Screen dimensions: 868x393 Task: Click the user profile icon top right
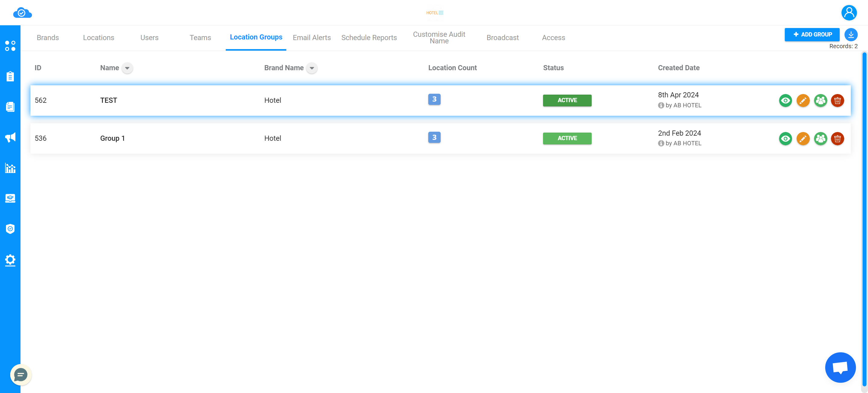(849, 12)
